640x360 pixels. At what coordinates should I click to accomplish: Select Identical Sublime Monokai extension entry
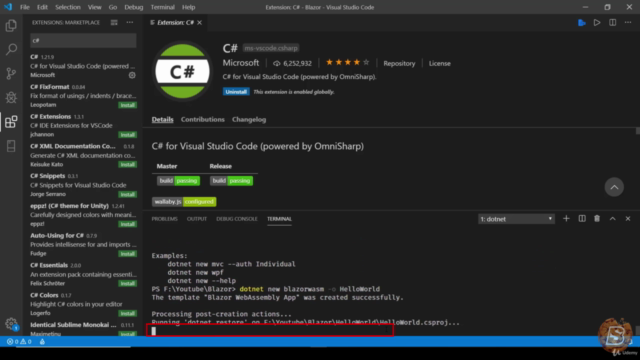pyautogui.click(x=83, y=329)
